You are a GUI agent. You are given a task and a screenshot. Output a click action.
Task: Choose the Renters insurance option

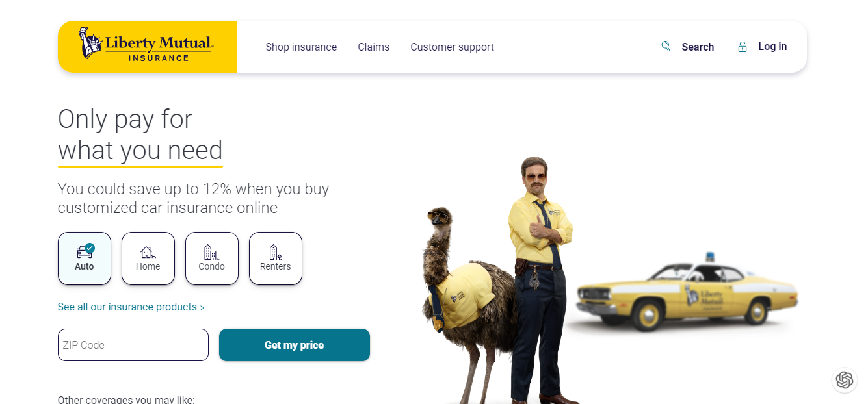(276, 259)
